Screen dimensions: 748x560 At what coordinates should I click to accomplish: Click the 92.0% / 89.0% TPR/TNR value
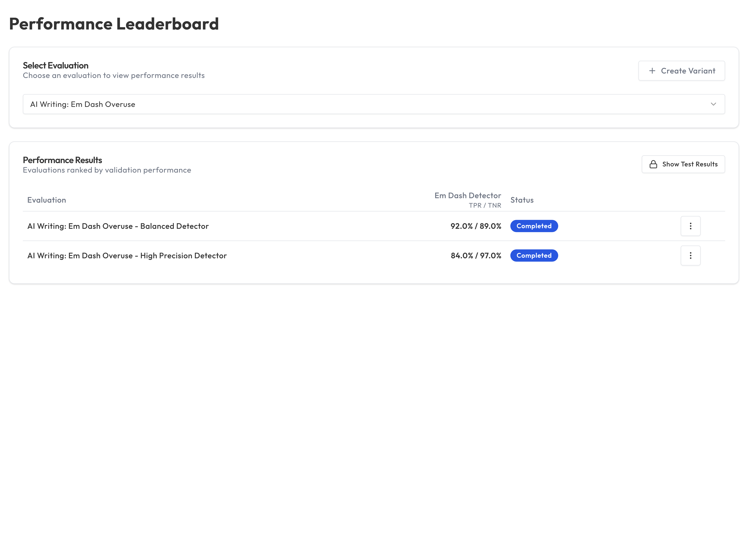(476, 226)
